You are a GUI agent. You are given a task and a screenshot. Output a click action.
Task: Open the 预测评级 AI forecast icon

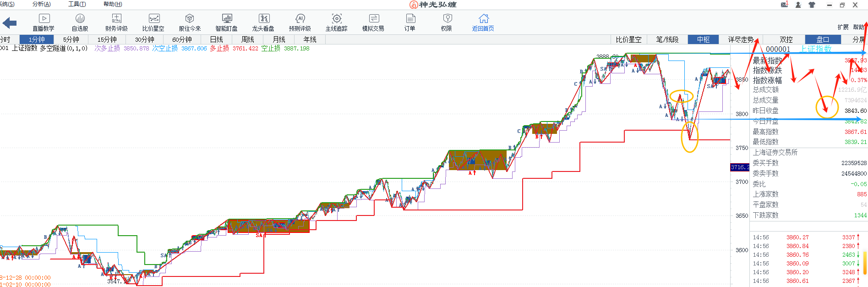click(x=300, y=22)
